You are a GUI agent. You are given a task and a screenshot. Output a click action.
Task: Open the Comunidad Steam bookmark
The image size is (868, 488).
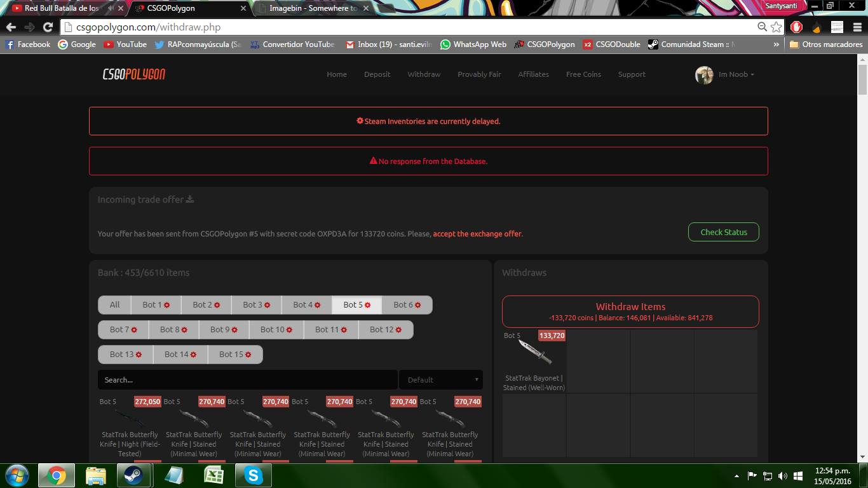[x=691, y=44]
